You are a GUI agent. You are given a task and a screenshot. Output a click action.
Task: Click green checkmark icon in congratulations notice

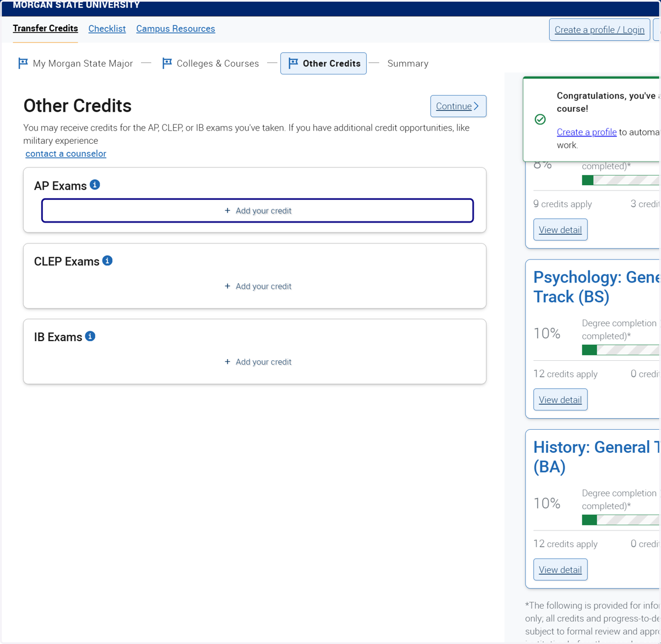540,120
